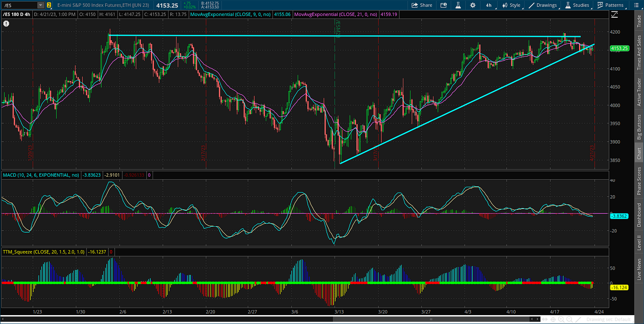644x324 pixels.
Task: Click the quick quote calendar icon
Action: 444,5
